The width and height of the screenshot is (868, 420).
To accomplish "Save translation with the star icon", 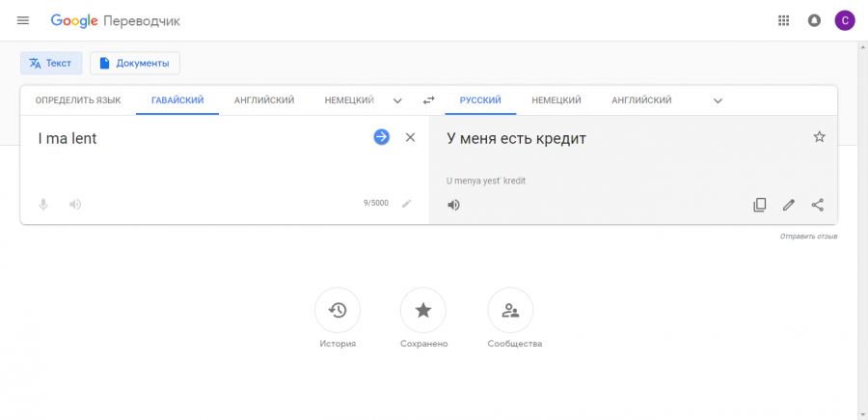I will (819, 137).
